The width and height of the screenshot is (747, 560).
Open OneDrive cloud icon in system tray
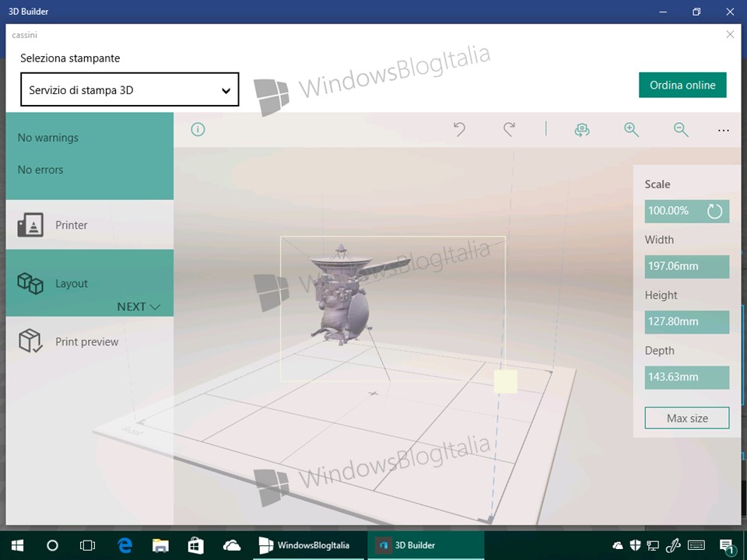click(617, 546)
